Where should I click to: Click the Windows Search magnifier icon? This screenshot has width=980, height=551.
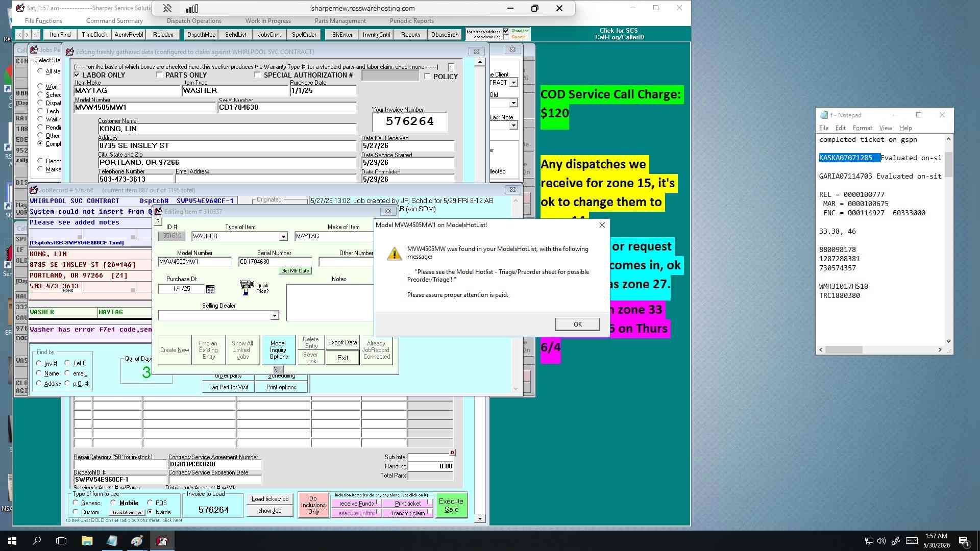37,541
